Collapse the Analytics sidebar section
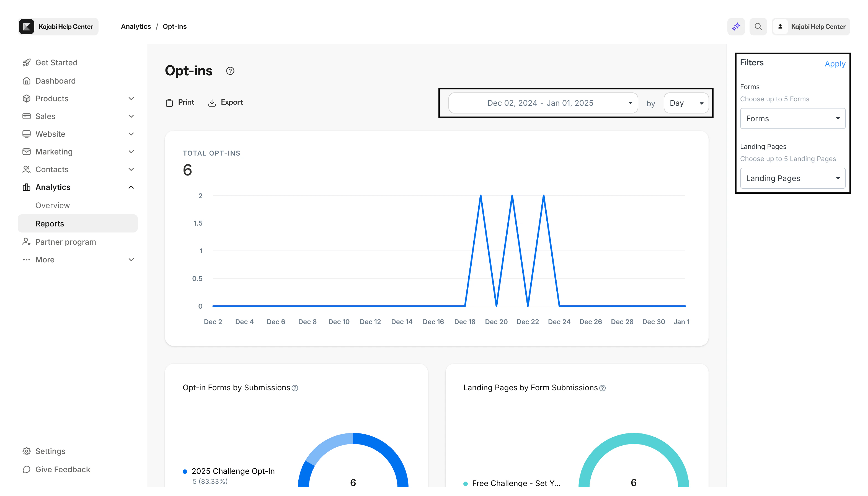 point(131,187)
